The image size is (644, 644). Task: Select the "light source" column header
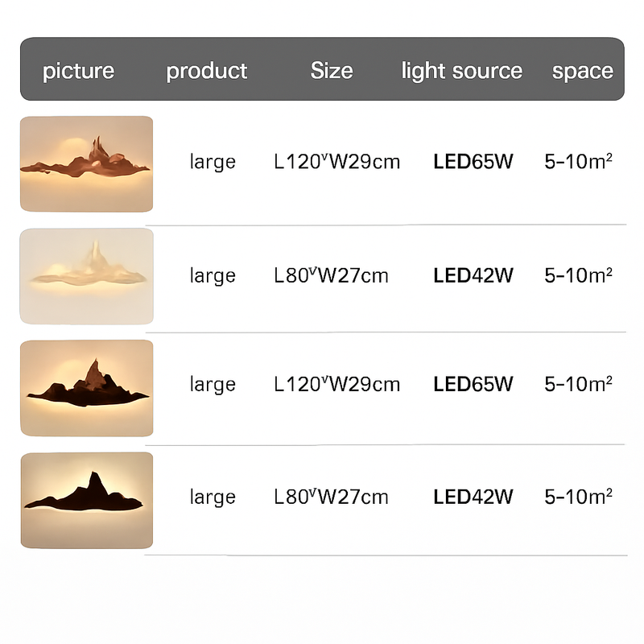[462, 71]
